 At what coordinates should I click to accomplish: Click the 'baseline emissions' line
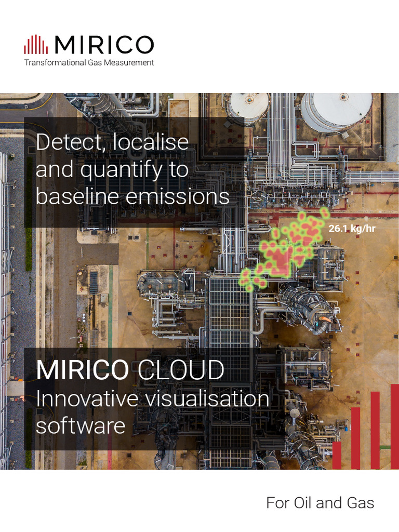(132, 196)
